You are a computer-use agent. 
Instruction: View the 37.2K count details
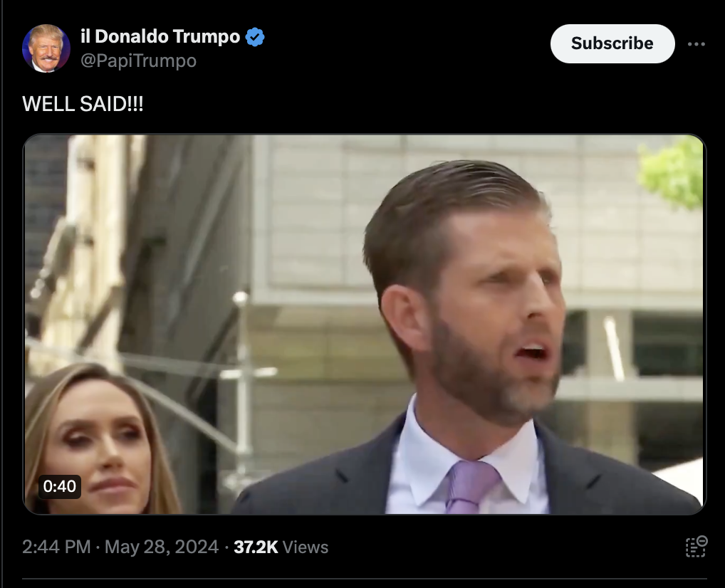256,547
